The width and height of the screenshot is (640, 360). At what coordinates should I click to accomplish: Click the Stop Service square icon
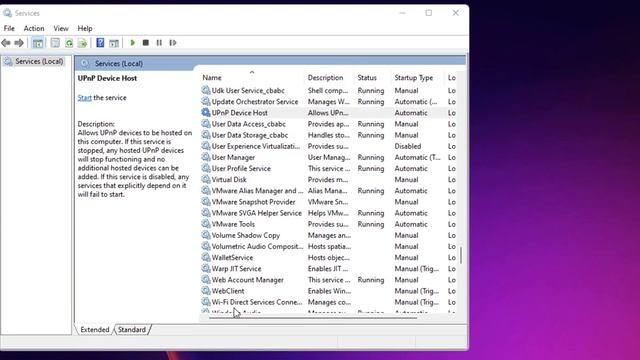click(x=146, y=42)
